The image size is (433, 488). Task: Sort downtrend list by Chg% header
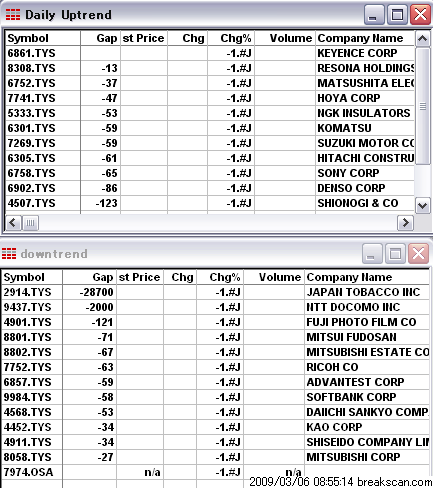coord(220,277)
